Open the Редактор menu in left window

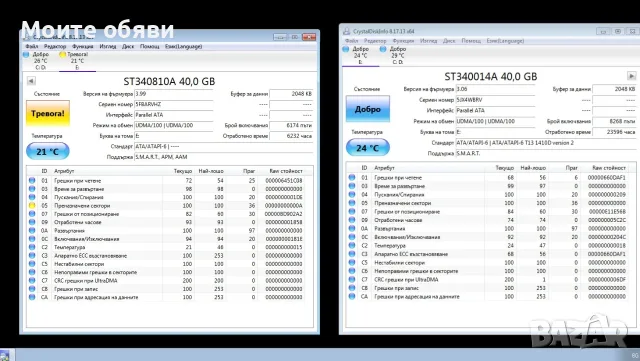pyautogui.click(x=55, y=47)
